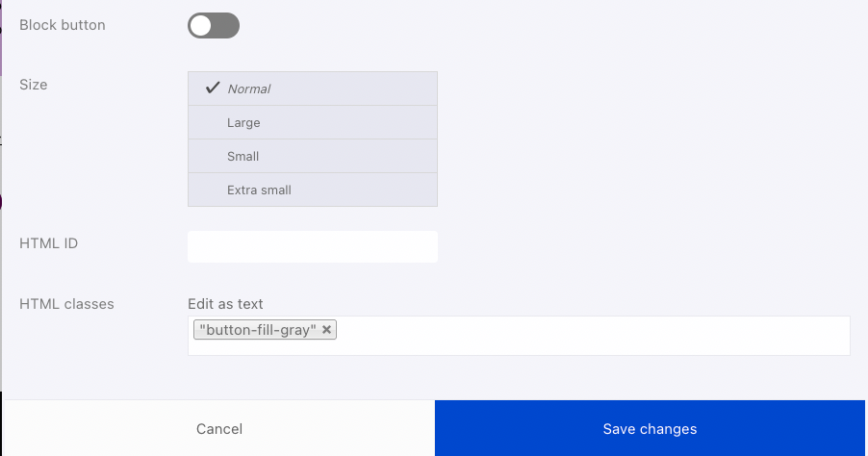Pick the Small size option
This screenshot has height=456, width=868.
313,156
